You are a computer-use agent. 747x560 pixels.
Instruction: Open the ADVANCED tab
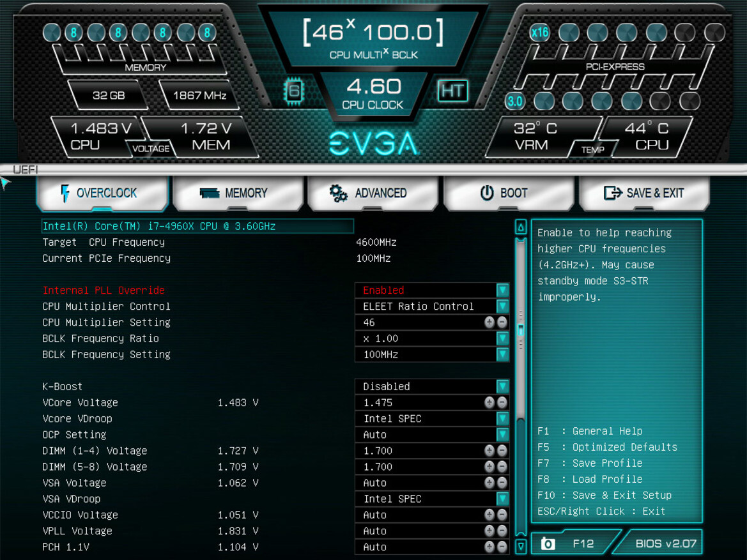coord(373,193)
